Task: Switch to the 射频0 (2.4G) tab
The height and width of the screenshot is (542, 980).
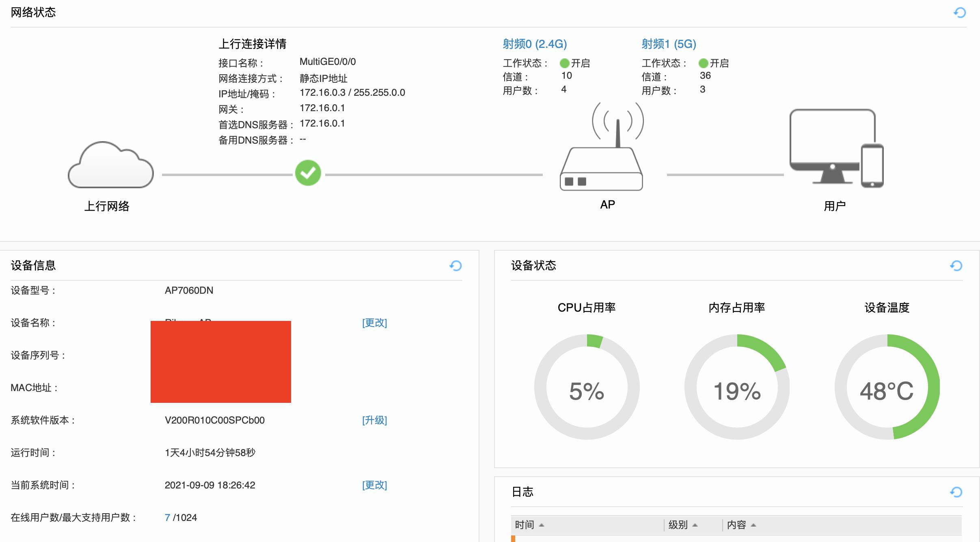Action: coord(534,43)
